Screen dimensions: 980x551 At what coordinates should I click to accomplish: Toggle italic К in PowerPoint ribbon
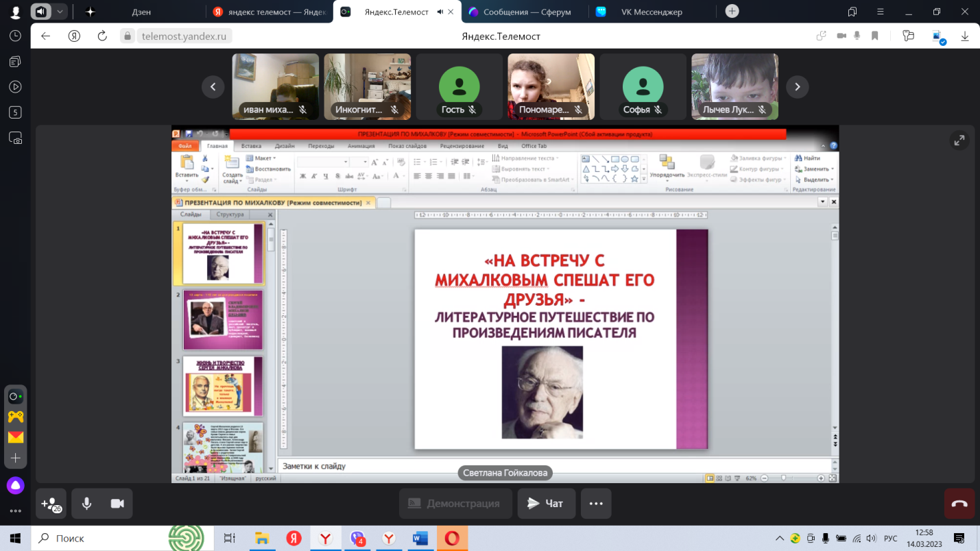(x=313, y=176)
